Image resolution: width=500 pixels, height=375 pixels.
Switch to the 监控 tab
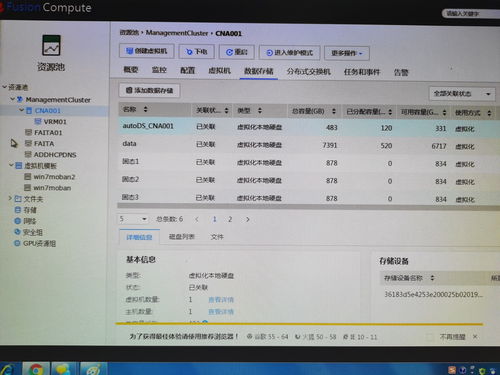click(x=159, y=70)
